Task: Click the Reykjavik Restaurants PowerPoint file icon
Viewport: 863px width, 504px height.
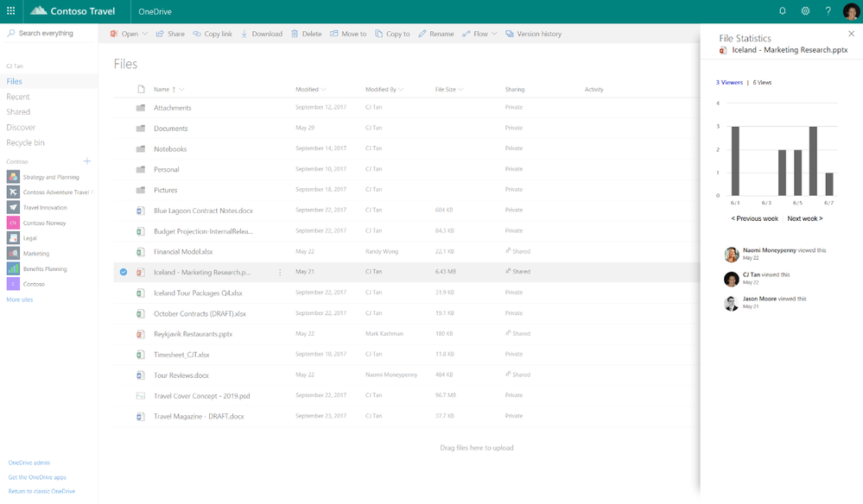Action: point(140,334)
